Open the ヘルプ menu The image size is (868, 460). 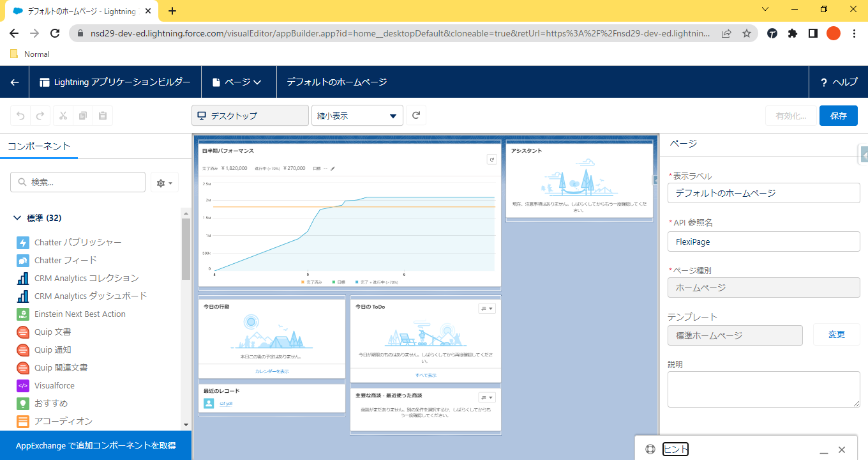pos(839,82)
